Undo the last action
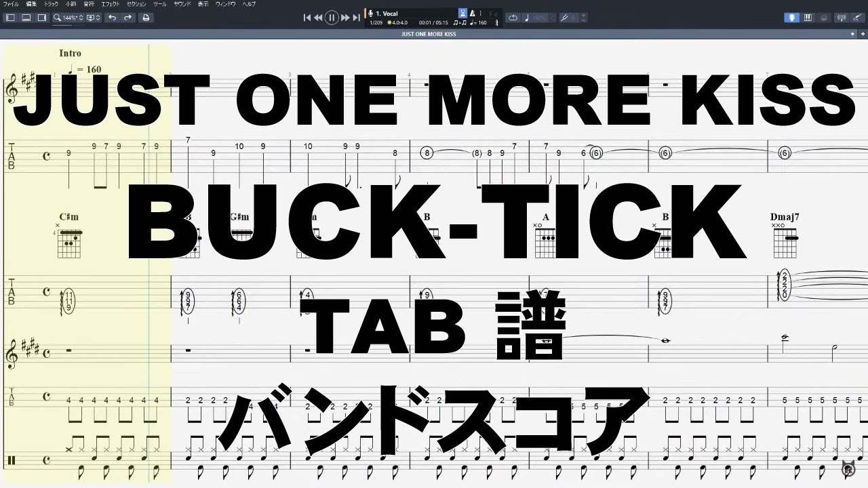 [112, 18]
